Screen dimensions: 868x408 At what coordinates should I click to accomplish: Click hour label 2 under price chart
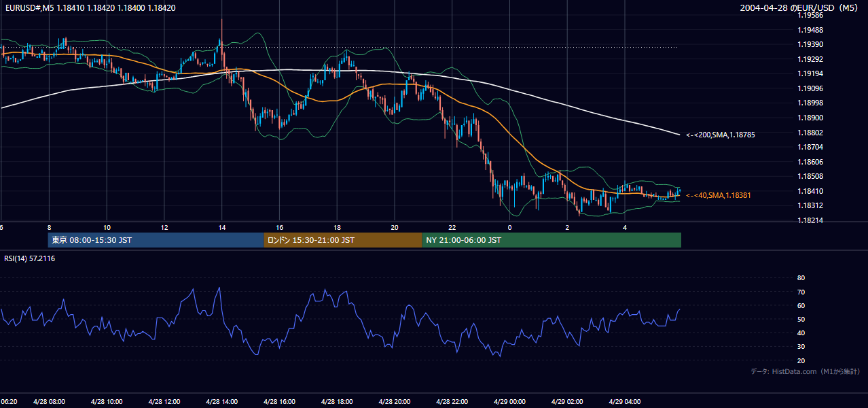point(568,227)
